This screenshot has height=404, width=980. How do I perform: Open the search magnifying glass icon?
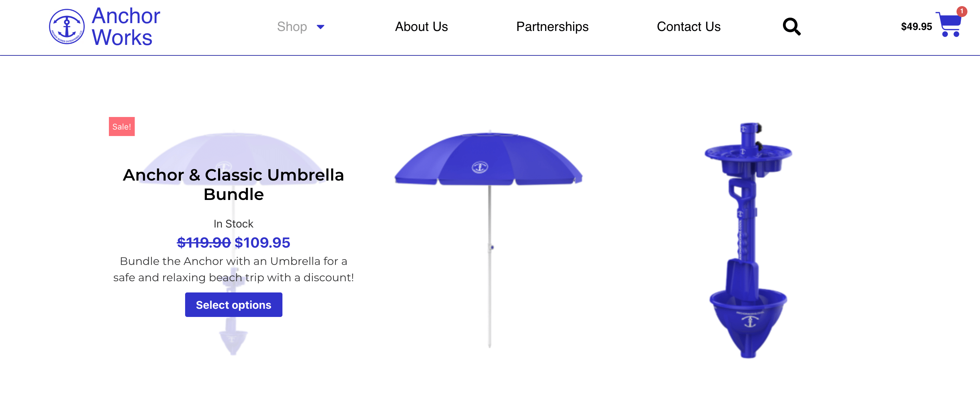(x=791, y=27)
